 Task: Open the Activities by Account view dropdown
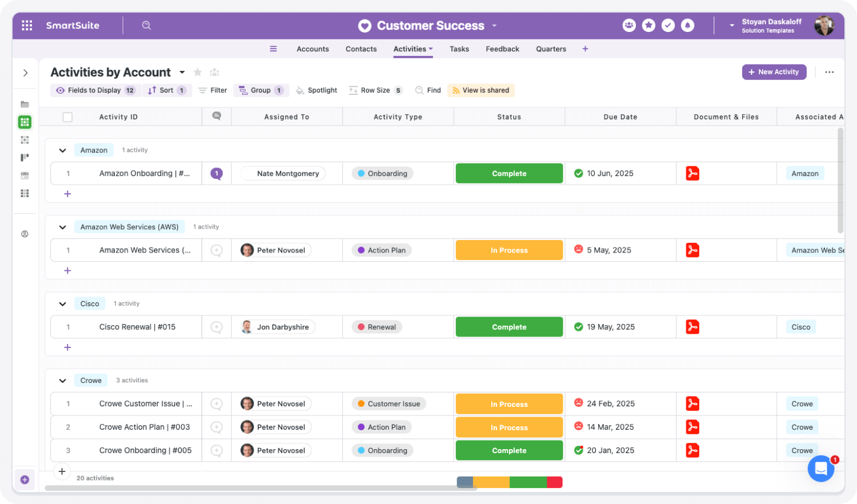(182, 72)
